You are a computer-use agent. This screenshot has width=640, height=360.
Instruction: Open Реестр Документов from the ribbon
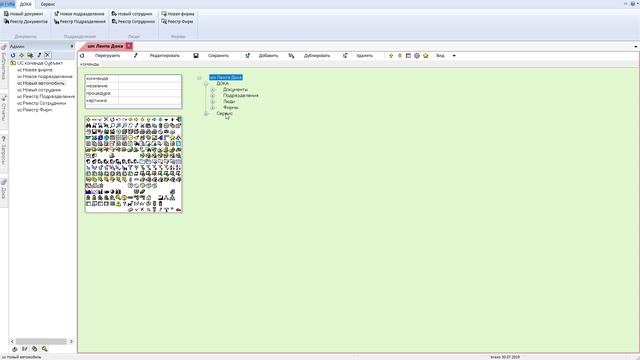pos(26,21)
